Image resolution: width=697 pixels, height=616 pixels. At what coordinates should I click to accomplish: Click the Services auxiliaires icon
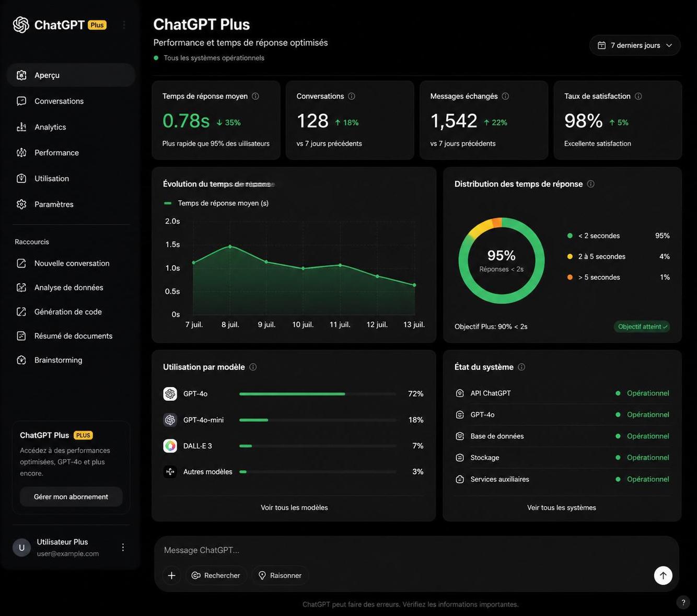point(460,479)
